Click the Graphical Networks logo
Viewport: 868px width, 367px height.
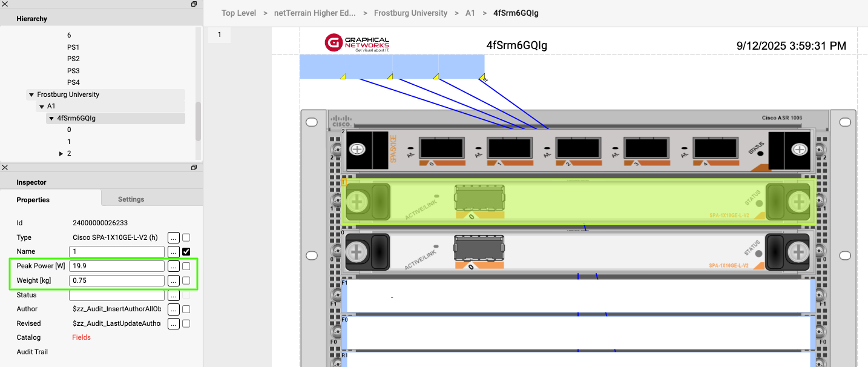tap(357, 43)
